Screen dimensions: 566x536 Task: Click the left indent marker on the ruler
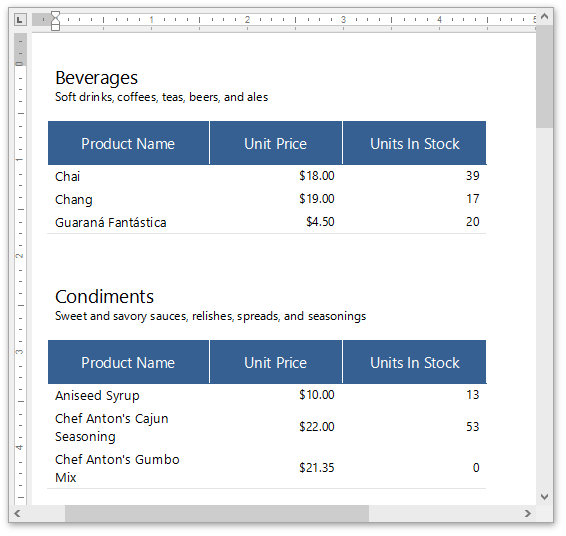[x=55, y=26]
